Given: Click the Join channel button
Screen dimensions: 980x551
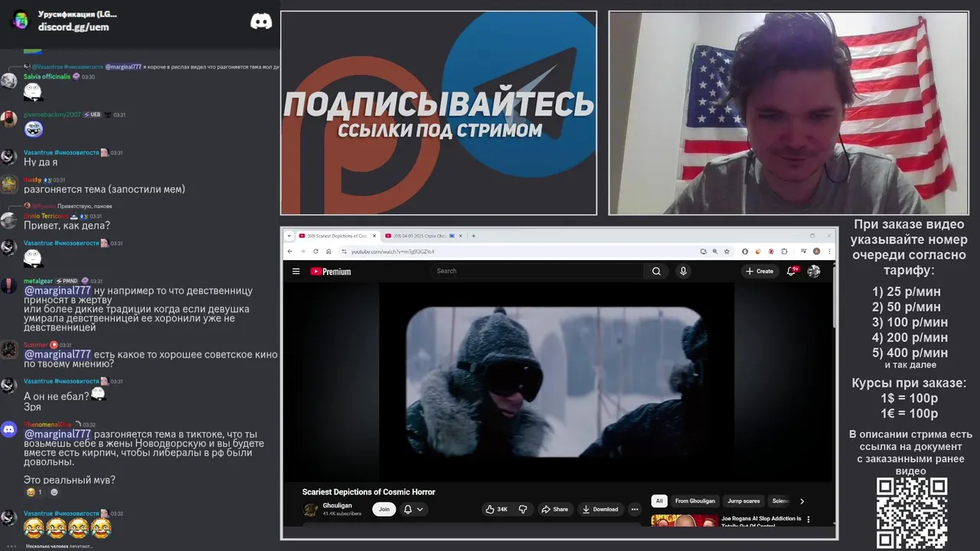Looking at the screenshot, I should click(x=384, y=509).
